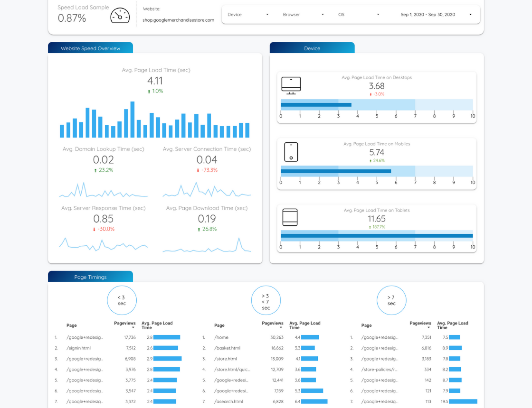Click the '> 3 < 7 sec' circle badge
The width and height of the screenshot is (532, 408).
(x=266, y=300)
